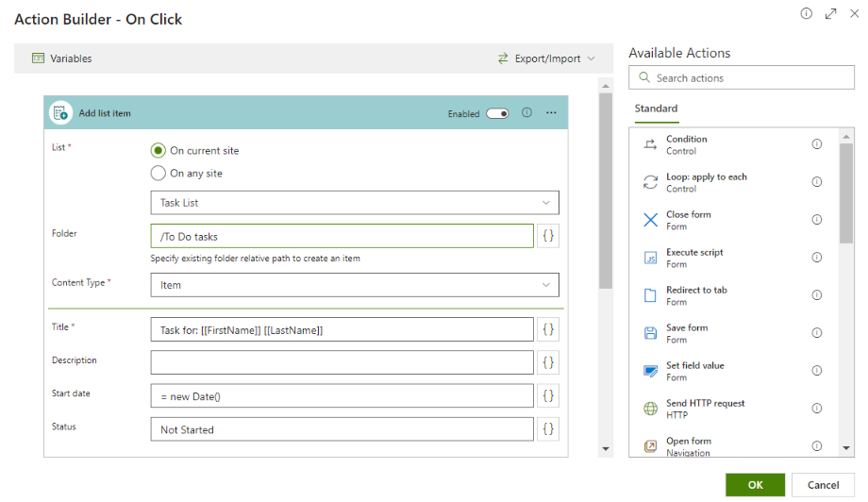Screen dimensions: 868x502
Task: Select the On any site radio button
Action: [158, 174]
